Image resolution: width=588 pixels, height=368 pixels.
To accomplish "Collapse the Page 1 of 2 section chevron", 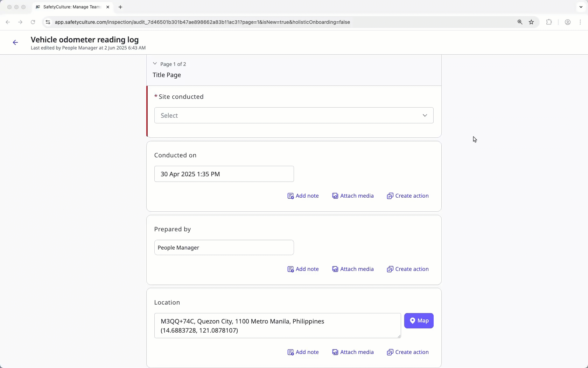I will tap(155, 64).
